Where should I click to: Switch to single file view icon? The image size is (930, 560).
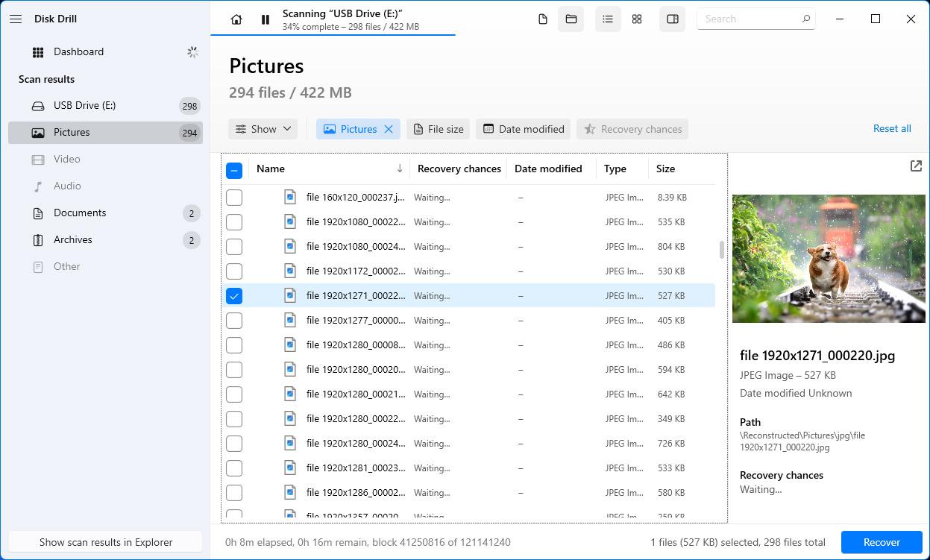[543, 19]
